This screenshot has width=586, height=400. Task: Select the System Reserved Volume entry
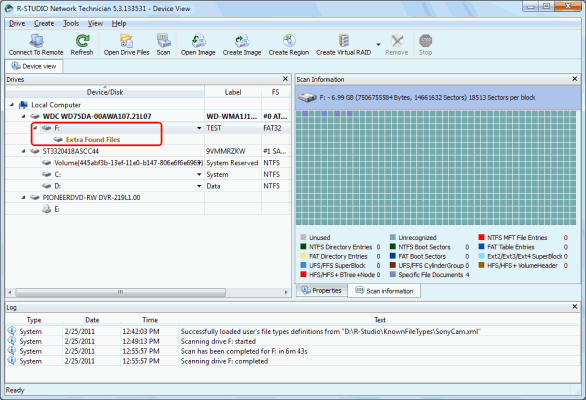coord(128,163)
